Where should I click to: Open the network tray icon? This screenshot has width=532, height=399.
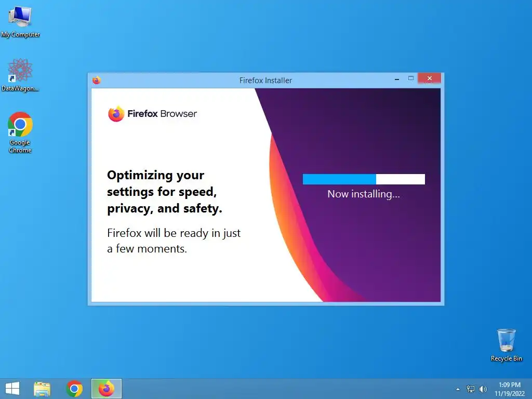click(471, 389)
